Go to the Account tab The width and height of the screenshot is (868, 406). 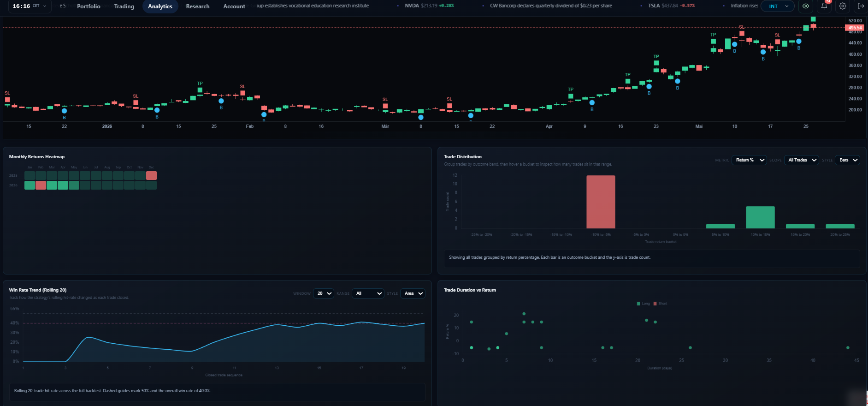point(234,6)
